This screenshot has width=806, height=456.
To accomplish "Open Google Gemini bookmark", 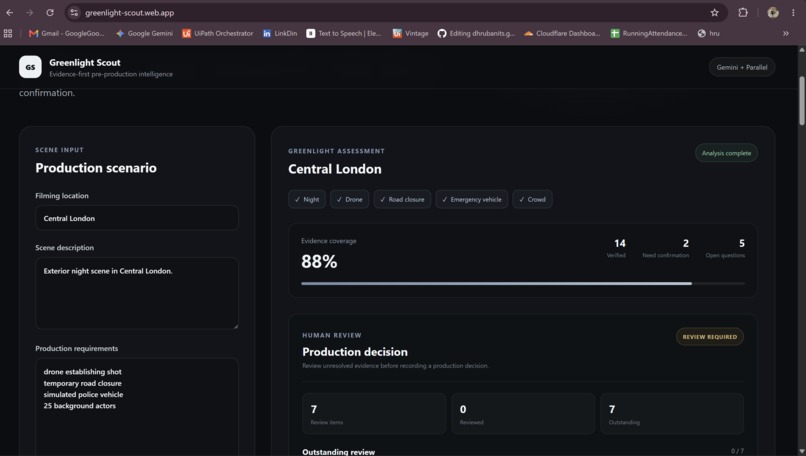I will click(x=144, y=33).
